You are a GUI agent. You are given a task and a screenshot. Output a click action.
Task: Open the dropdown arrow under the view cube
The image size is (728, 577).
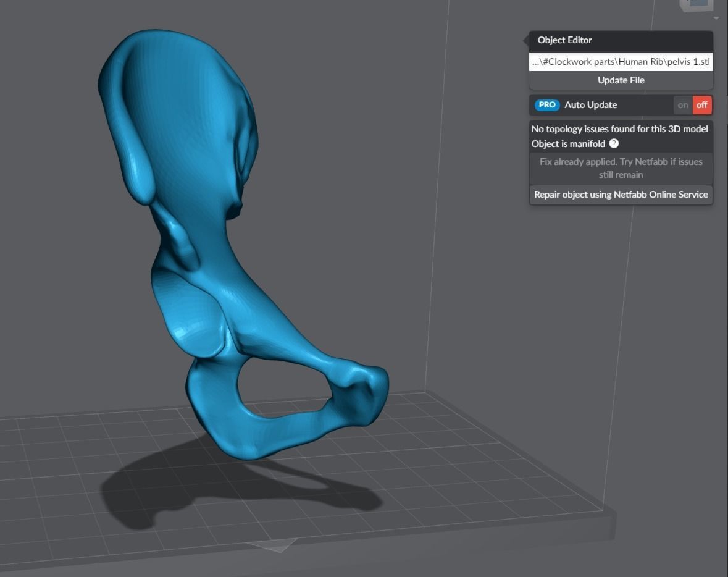tap(716, 18)
